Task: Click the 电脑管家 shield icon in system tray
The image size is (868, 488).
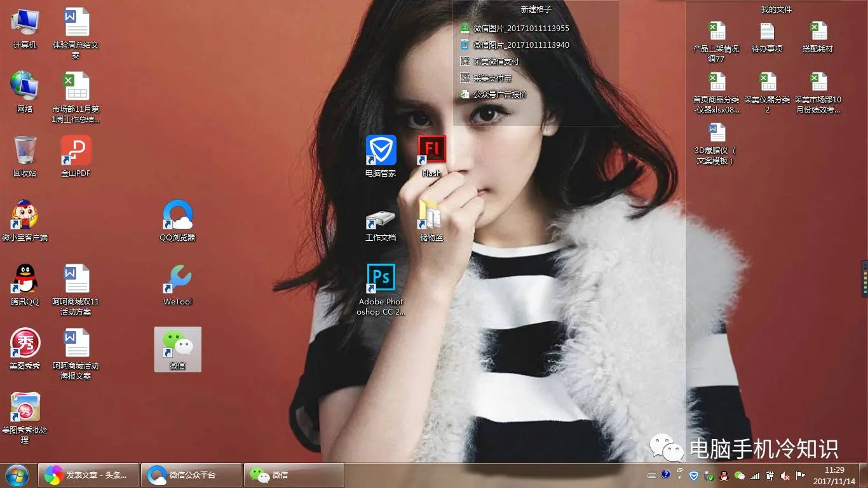Action: tap(694, 475)
